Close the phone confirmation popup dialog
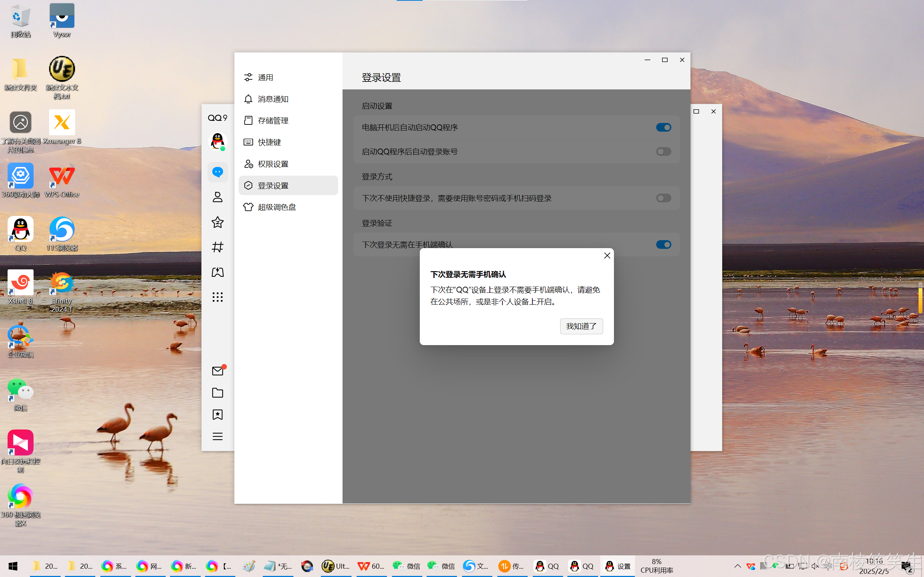 click(x=607, y=256)
